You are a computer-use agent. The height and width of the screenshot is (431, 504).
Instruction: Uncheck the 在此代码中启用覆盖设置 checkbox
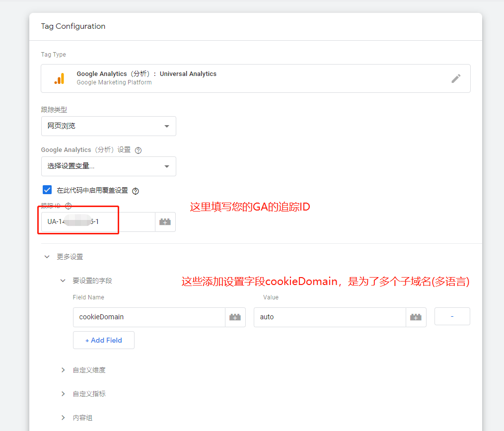pyautogui.click(x=47, y=190)
